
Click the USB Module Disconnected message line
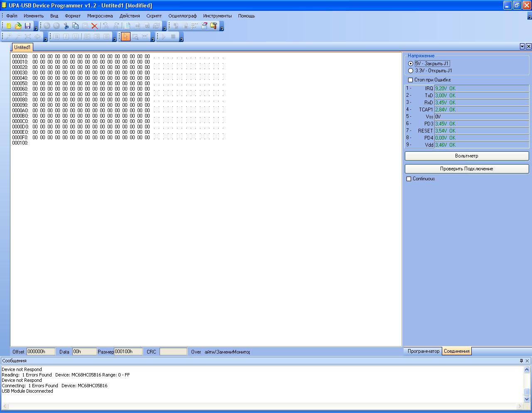pos(27,391)
